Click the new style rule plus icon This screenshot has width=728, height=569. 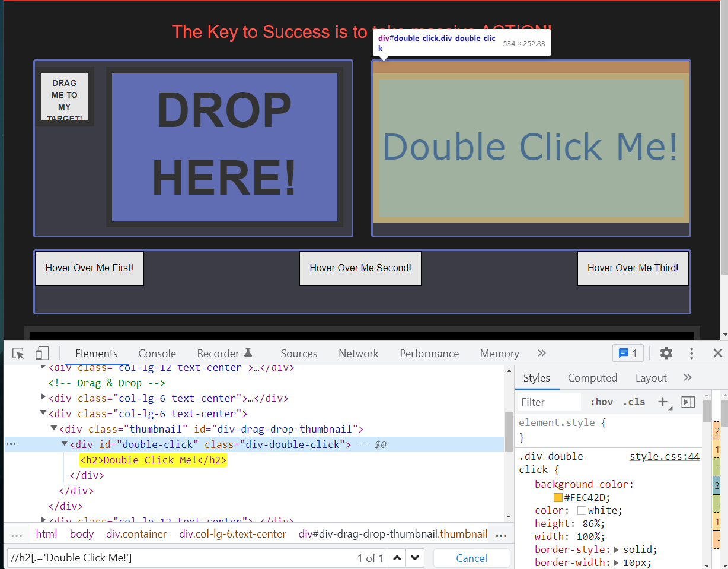click(663, 402)
